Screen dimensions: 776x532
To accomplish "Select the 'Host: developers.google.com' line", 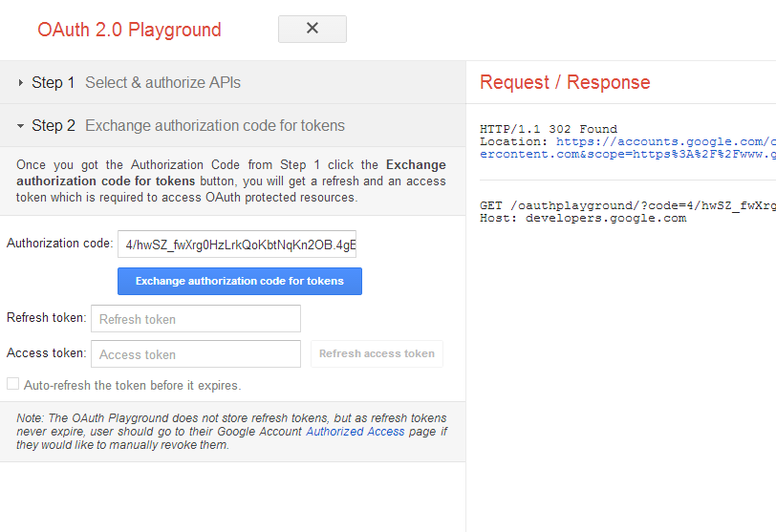I will 583,218.
